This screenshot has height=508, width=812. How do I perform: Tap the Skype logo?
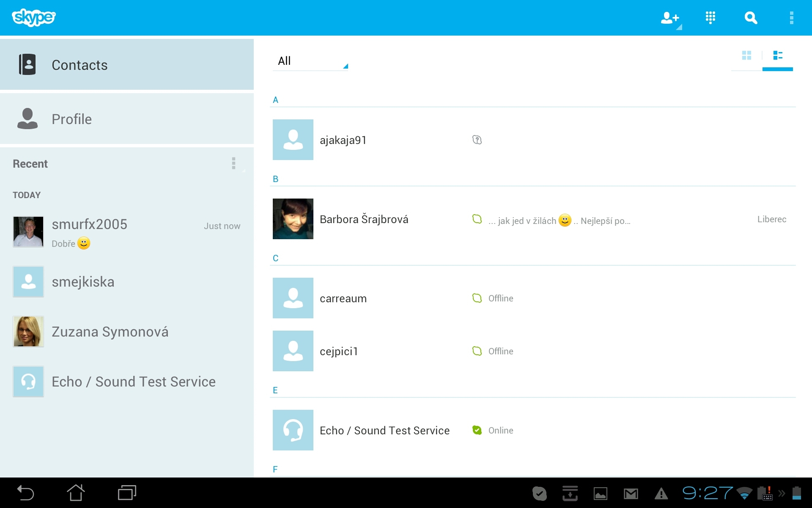[x=33, y=18]
